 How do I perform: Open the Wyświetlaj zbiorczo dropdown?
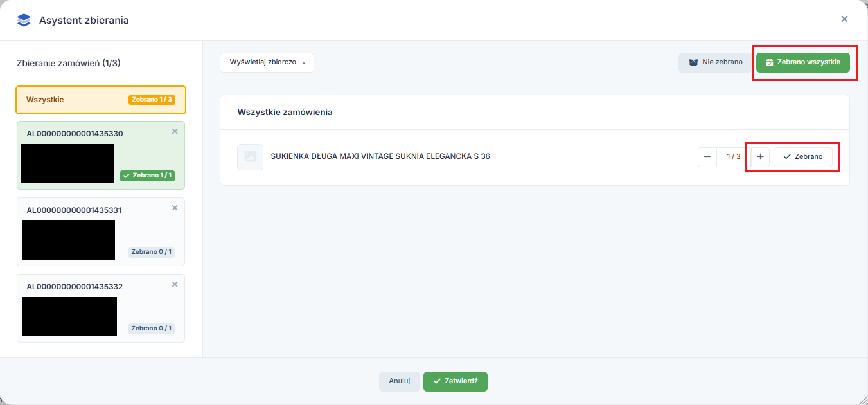coord(267,62)
